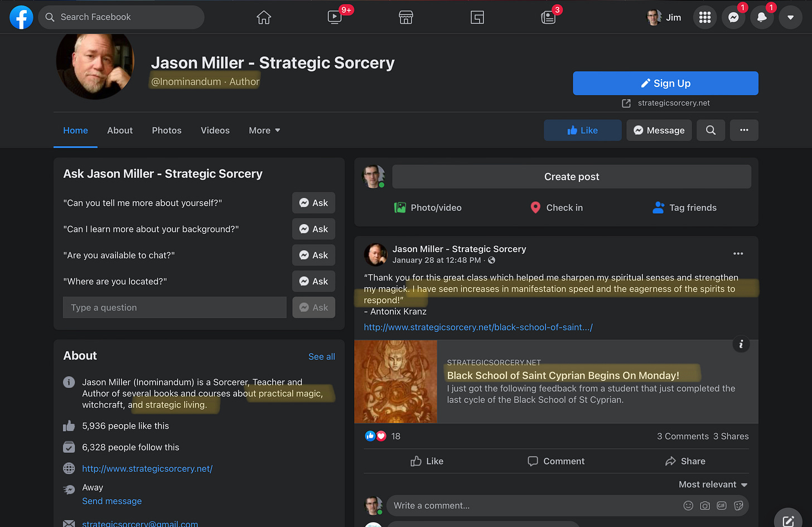Open the notifications bell icon
Viewport: 812px width, 527px height.
pyautogui.click(x=762, y=17)
